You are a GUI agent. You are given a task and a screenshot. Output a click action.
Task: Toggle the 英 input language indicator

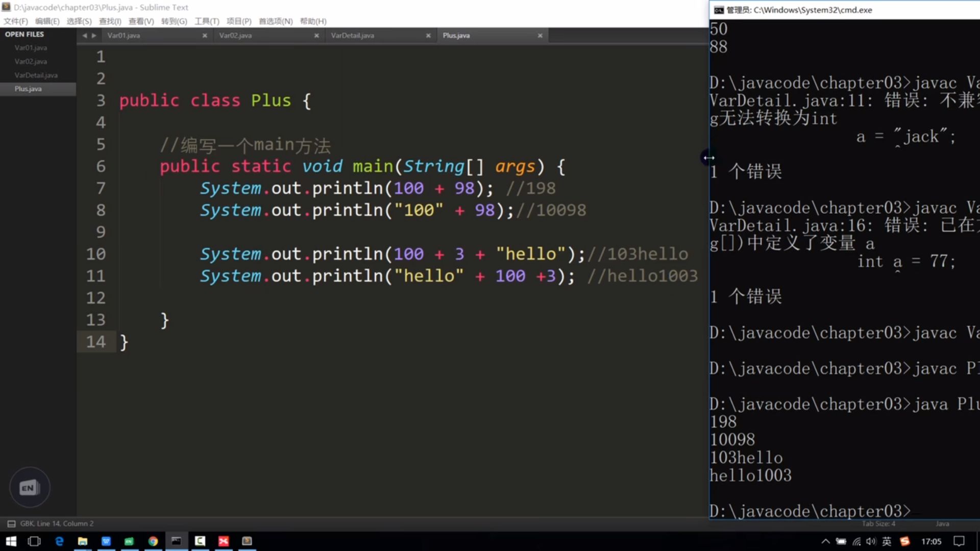887,541
